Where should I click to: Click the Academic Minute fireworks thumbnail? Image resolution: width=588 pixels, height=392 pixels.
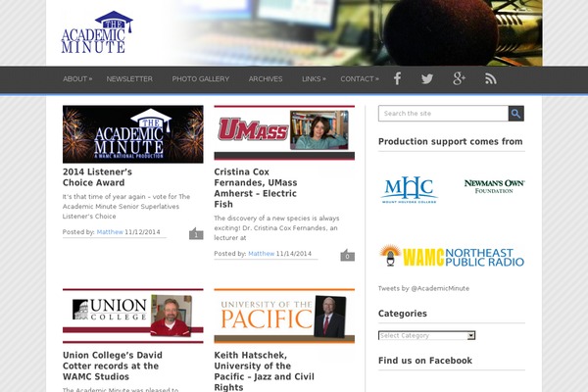tap(132, 134)
